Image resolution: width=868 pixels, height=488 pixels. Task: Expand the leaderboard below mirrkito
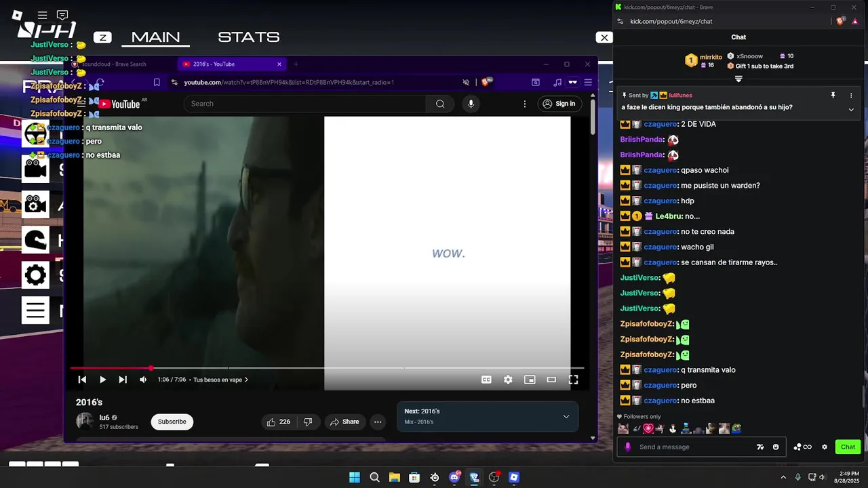(738, 79)
